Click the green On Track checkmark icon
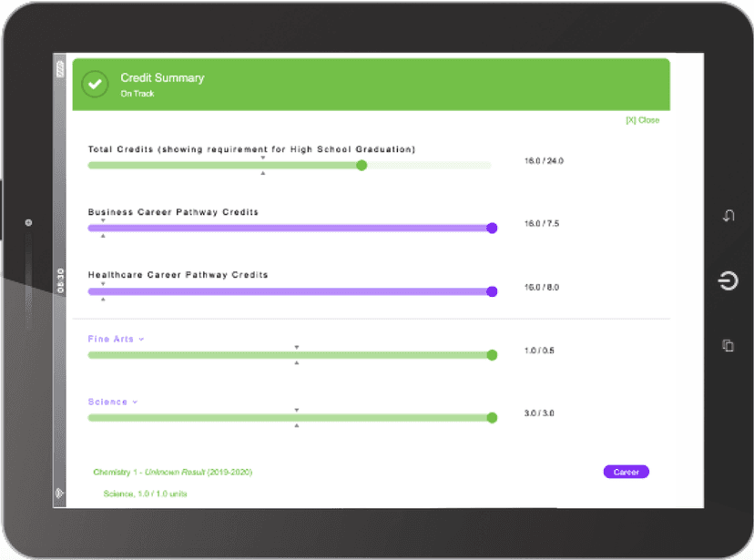 coord(95,84)
